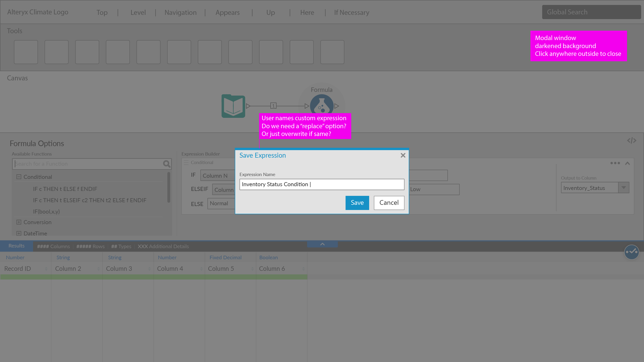Screen dimensions: 644x362
Task: Click the round checkmark status icon
Action: pyautogui.click(x=631, y=252)
